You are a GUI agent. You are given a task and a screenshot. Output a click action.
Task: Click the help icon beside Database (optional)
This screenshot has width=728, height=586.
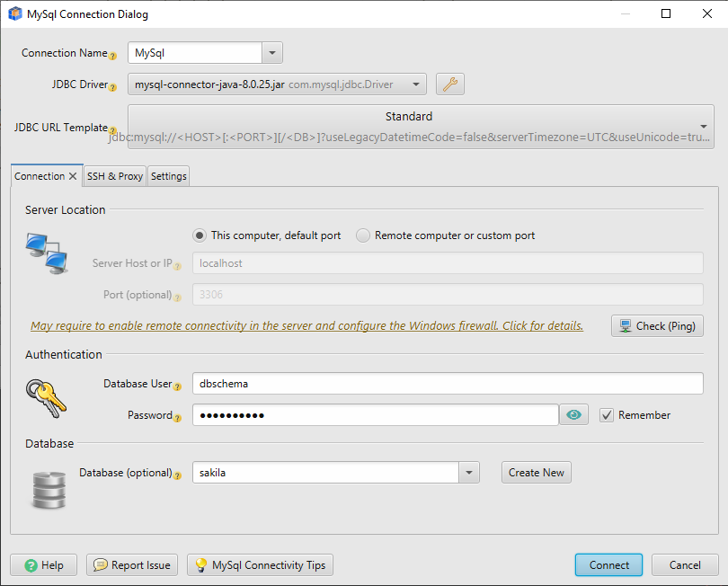point(177,475)
